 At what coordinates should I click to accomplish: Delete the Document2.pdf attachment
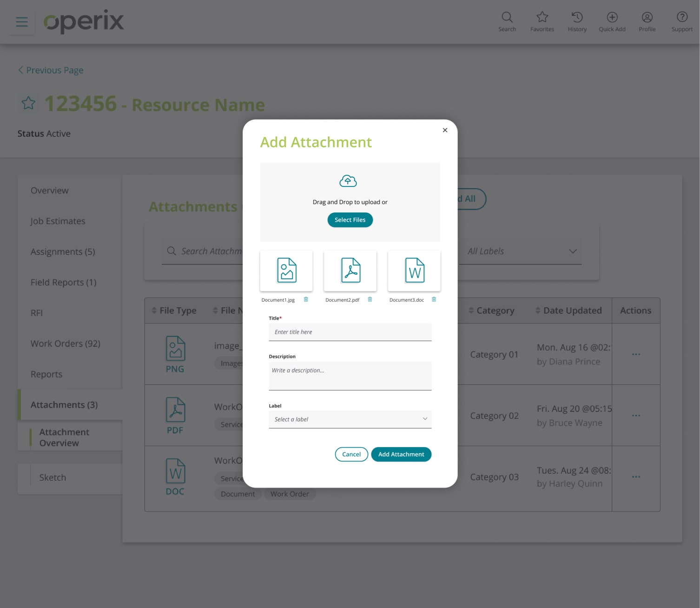(x=370, y=299)
